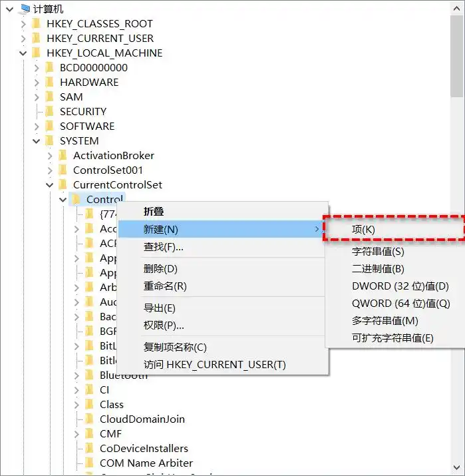
Task: Click the HARDWARE key folder icon
Action: tap(49, 83)
